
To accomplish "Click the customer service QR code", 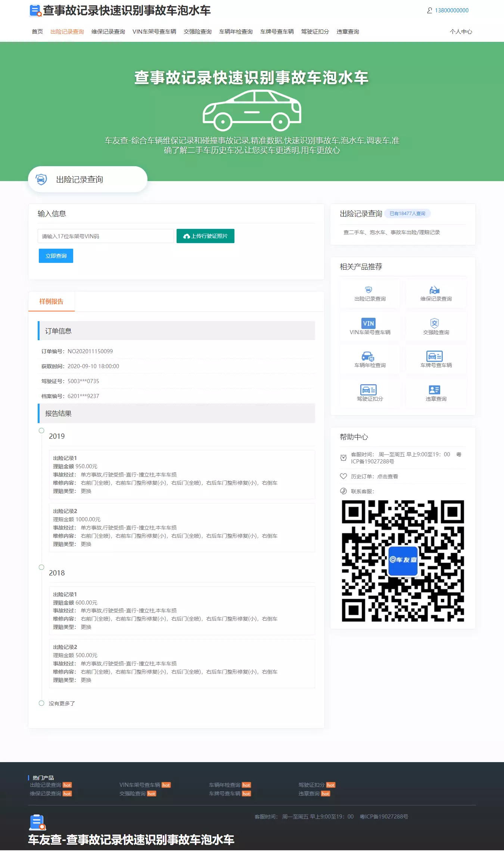I will 403,561.
